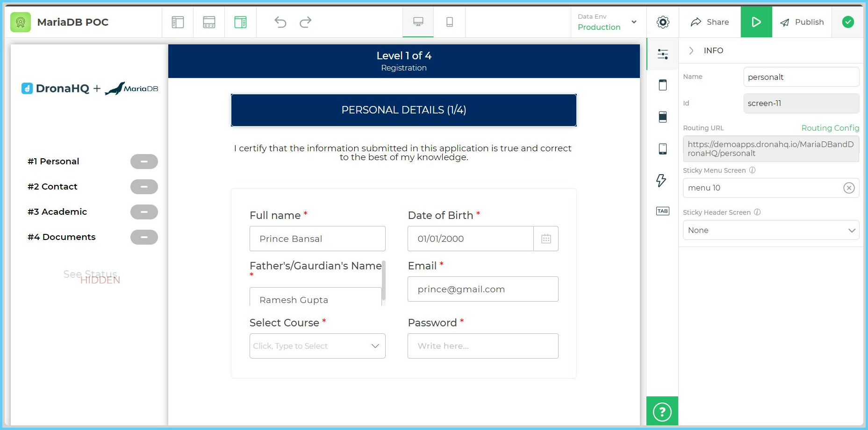
Task: Switch to desktop view tab
Action: tap(418, 22)
